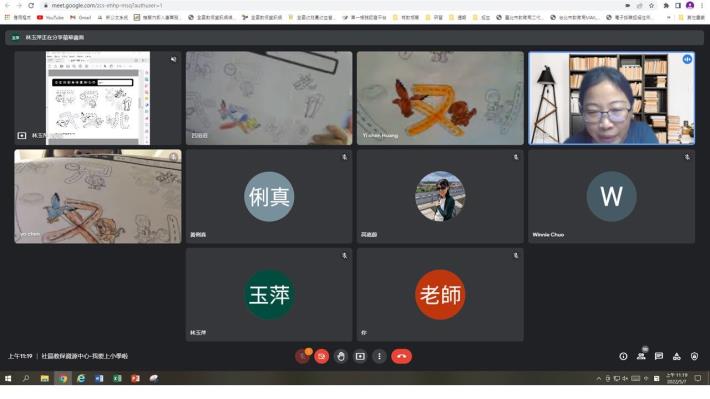Leave the call with the red hang-up button
The width and height of the screenshot is (710, 399).
[x=402, y=356]
